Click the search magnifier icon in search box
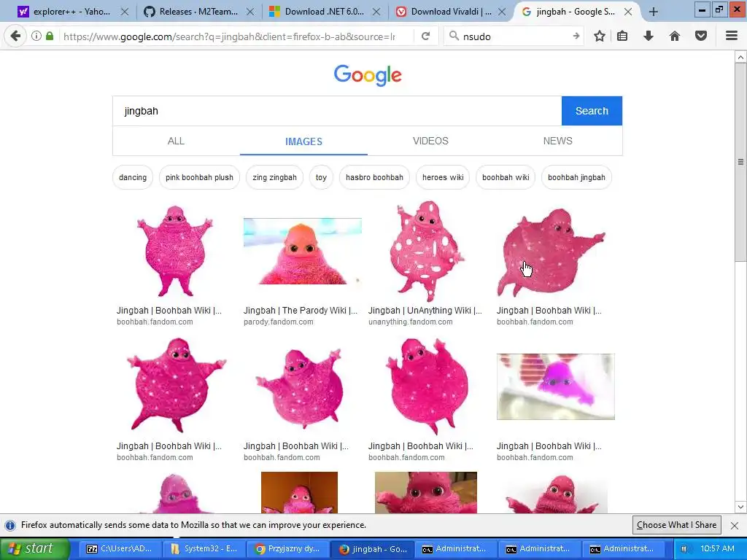747x560 pixels. click(x=454, y=36)
